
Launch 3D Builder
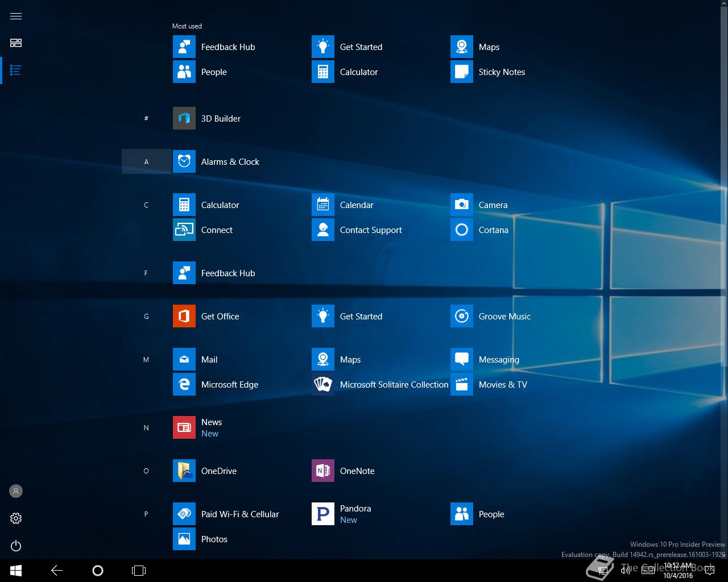tap(241, 118)
